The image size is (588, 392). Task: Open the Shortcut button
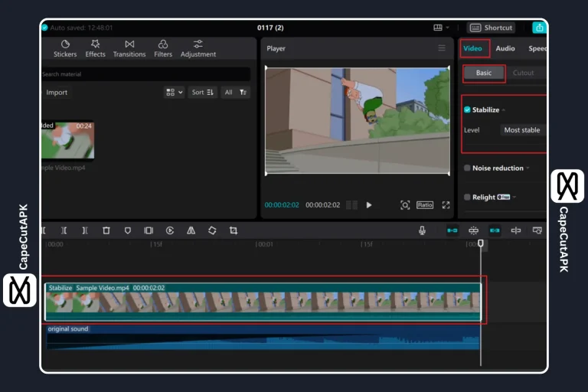pyautogui.click(x=492, y=28)
